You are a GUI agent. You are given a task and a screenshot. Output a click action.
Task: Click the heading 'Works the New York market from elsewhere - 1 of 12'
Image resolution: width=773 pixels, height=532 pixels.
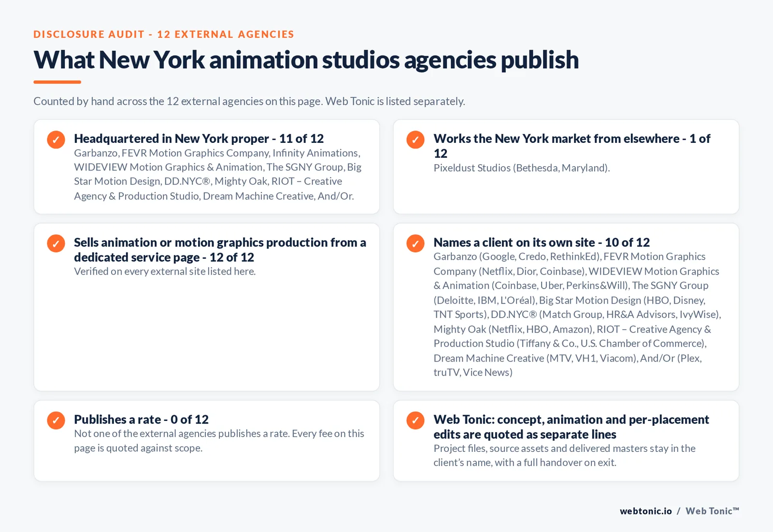pyautogui.click(x=572, y=146)
